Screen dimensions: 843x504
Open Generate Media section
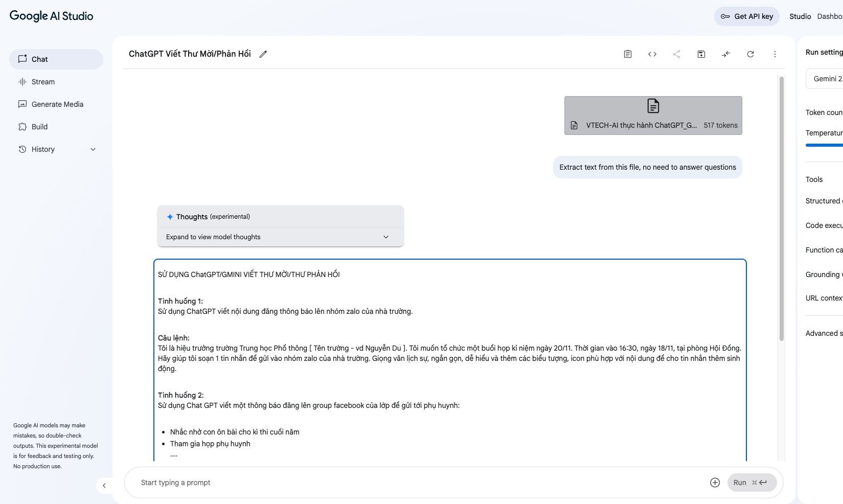tap(56, 104)
